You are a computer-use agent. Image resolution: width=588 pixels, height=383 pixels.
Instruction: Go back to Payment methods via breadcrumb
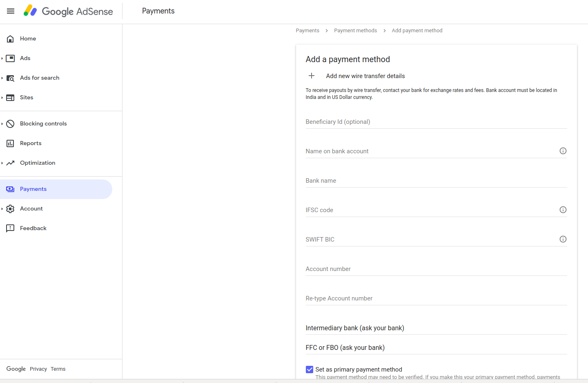pos(355,30)
